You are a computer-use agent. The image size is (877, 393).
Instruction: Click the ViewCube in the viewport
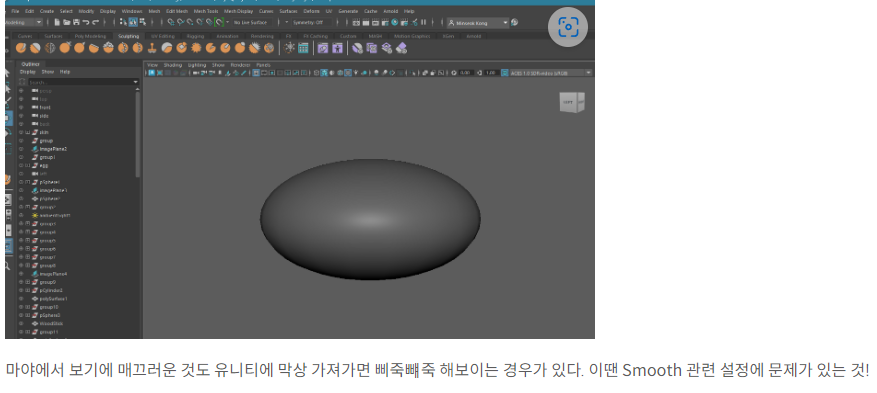point(572,102)
